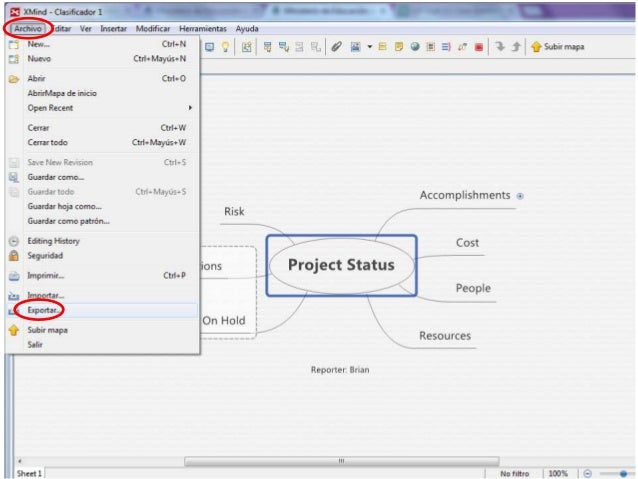The image size is (638, 479).
Task: Open the image icon dropdown arrow
Action: 369,47
